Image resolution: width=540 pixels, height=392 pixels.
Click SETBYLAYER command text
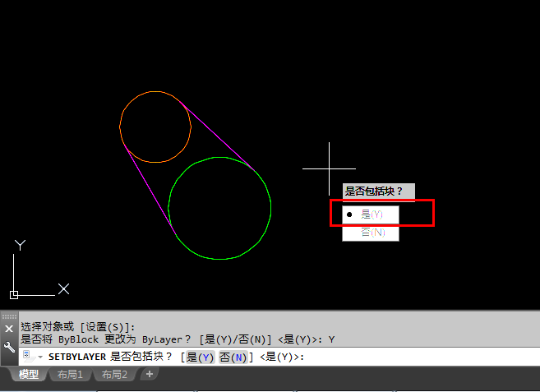(x=77, y=357)
